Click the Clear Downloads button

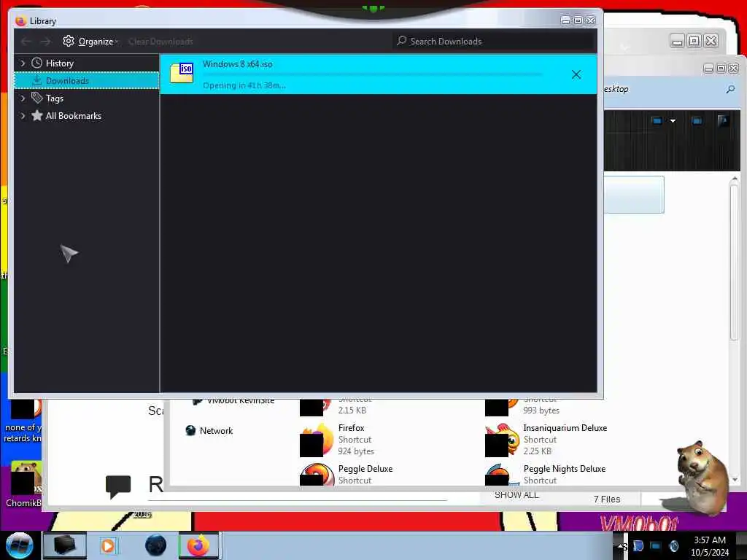(x=160, y=42)
